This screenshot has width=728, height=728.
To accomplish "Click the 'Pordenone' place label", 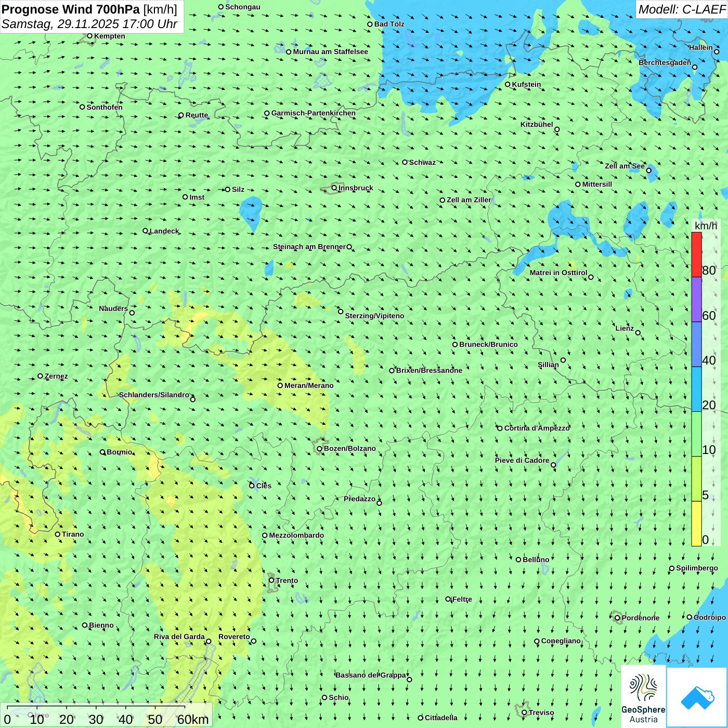I will (641, 618).
